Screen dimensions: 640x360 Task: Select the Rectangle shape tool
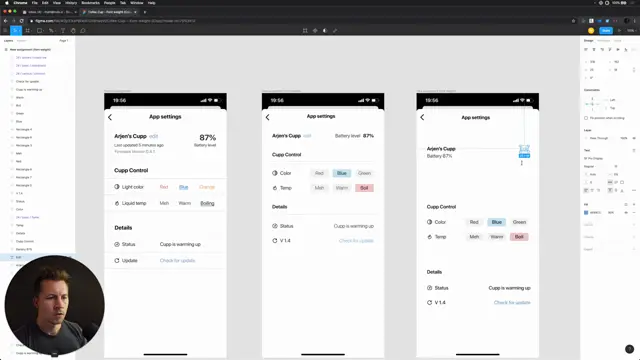coord(40,31)
